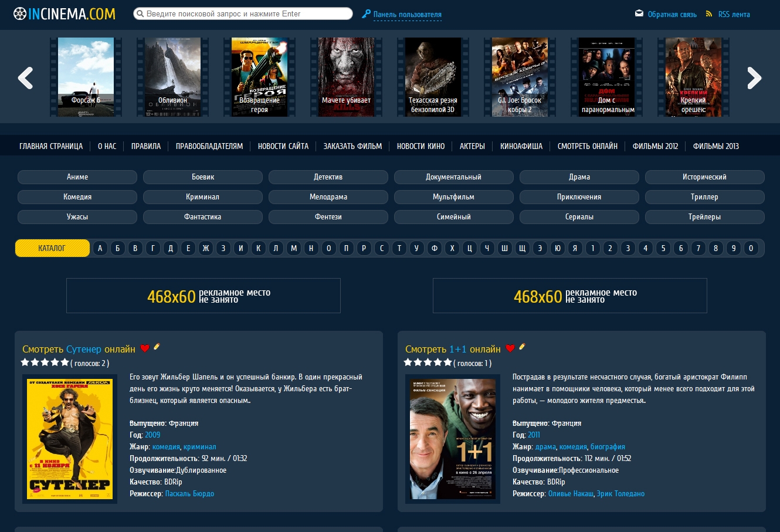Select the Комедия genre button
This screenshot has width=780, height=532.
(77, 197)
